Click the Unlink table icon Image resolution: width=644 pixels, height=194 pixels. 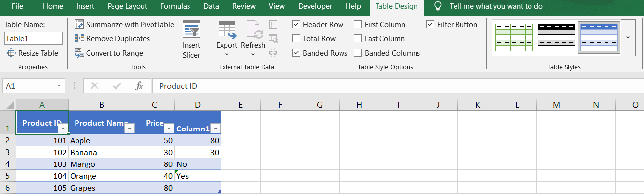[273, 53]
